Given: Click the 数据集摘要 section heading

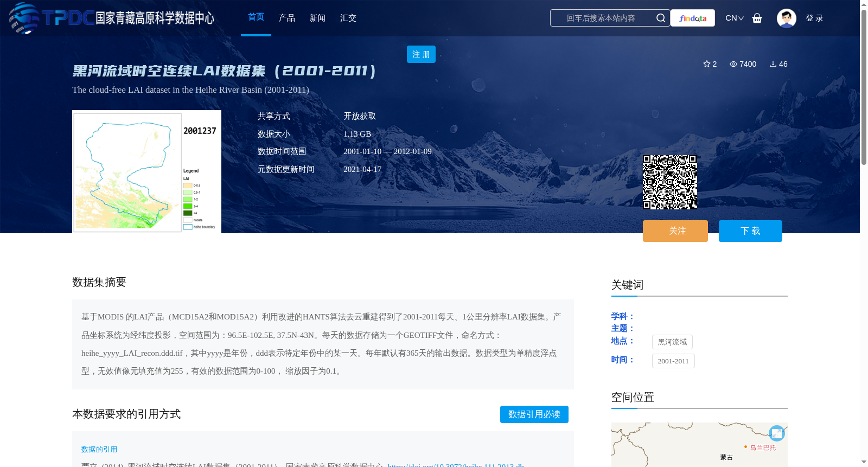Looking at the screenshot, I should (x=99, y=282).
